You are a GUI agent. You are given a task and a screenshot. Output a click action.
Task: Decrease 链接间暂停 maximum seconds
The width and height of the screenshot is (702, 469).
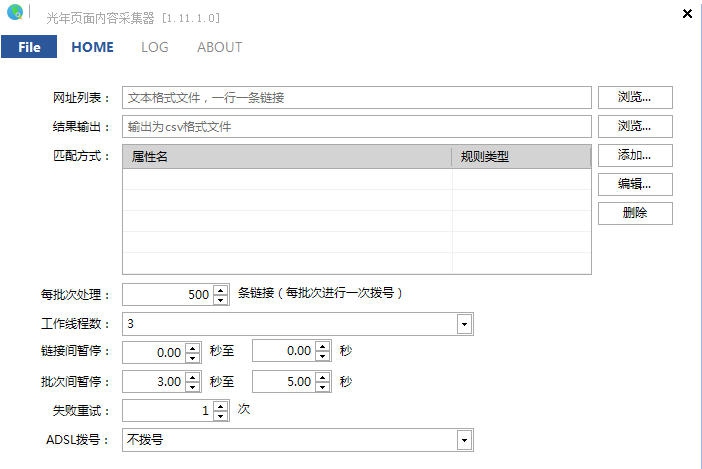point(322,356)
